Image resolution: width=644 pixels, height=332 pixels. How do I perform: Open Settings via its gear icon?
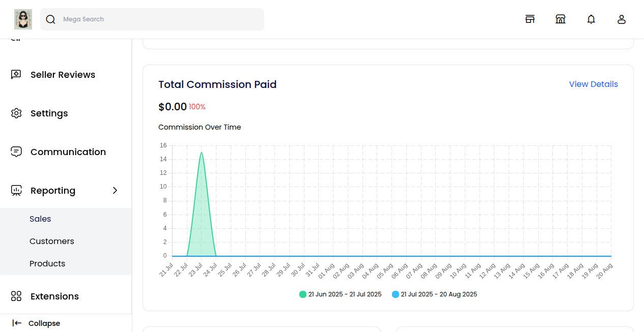pos(16,113)
